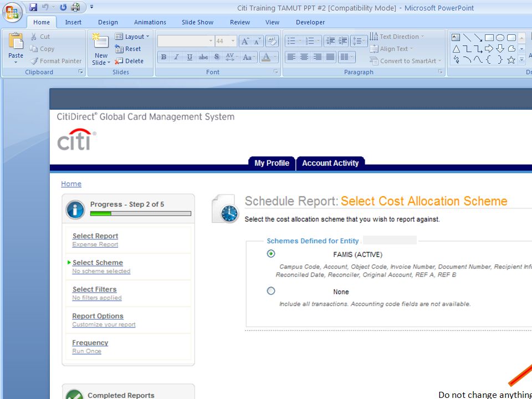The image size is (532, 399).
Task: Switch to the Insert ribbon tab
Action: [73, 22]
